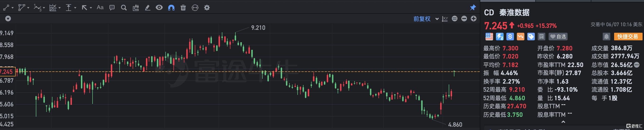The height and width of the screenshot is (130, 644).
Task: Click the trash icon to delete drawings
Action: (x=183, y=8)
